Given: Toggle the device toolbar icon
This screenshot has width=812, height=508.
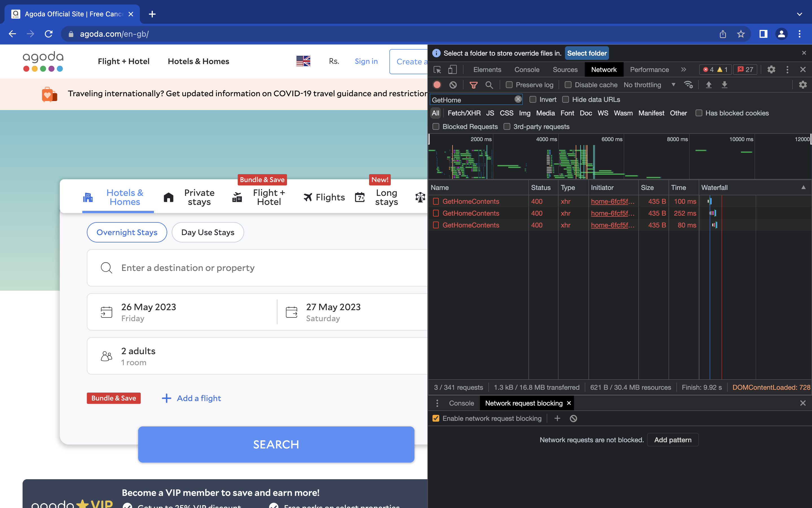Looking at the screenshot, I should point(452,69).
